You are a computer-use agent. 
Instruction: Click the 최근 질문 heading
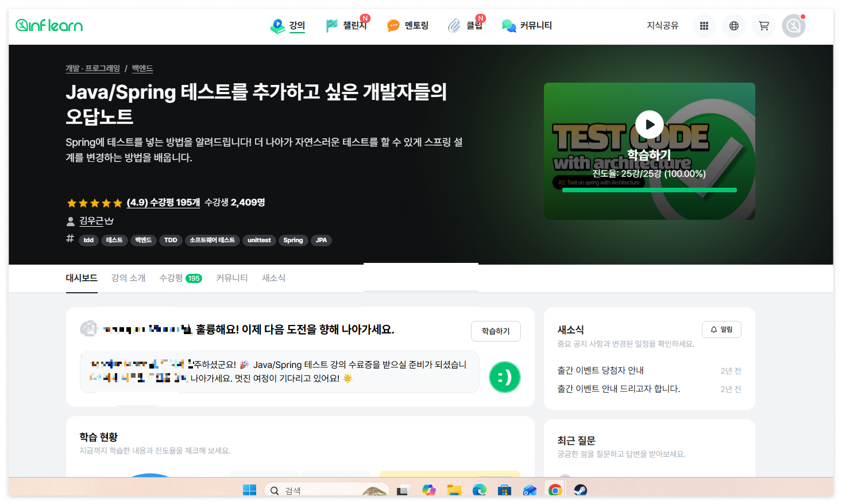click(x=576, y=441)
